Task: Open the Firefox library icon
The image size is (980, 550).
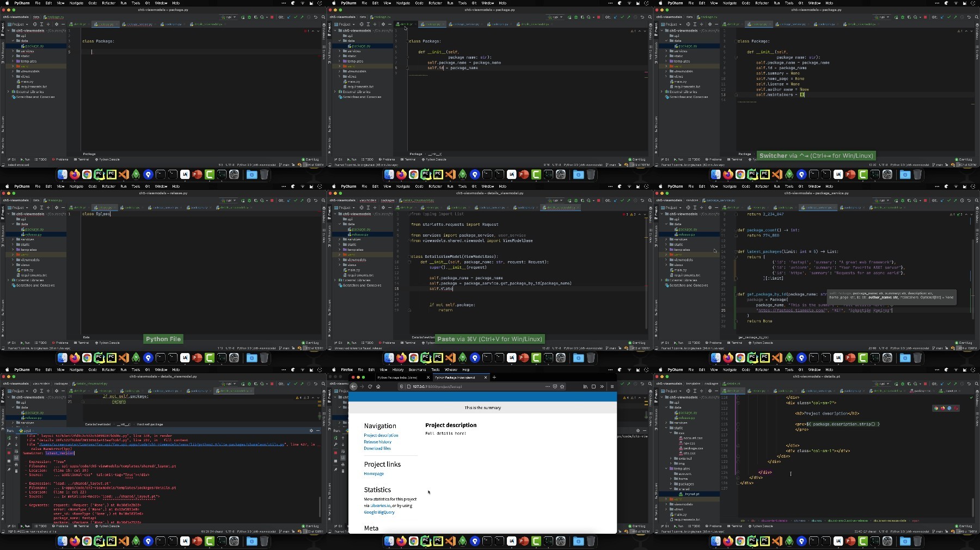Action: tap(585, 386)
